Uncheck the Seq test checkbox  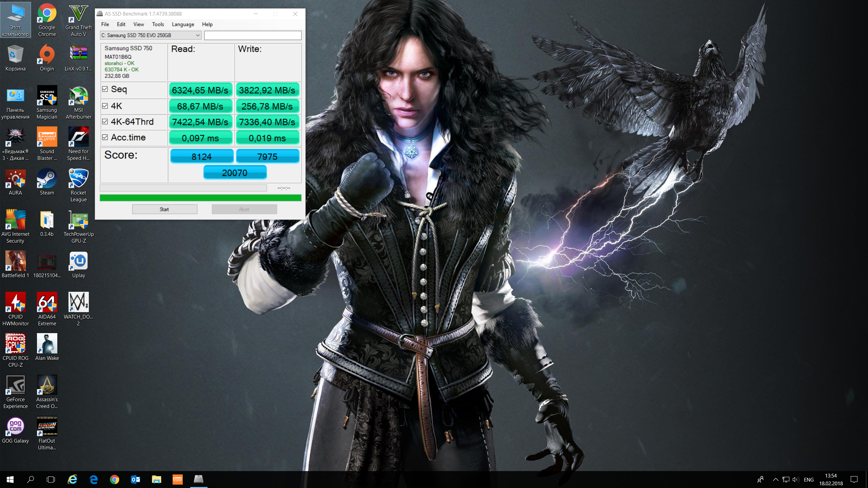[105, 89]
